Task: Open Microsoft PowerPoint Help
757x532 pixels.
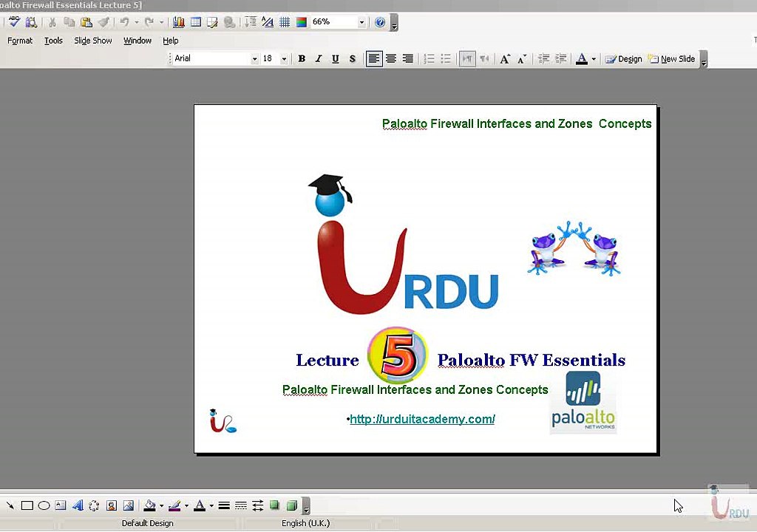Action: tap(380, 22)
